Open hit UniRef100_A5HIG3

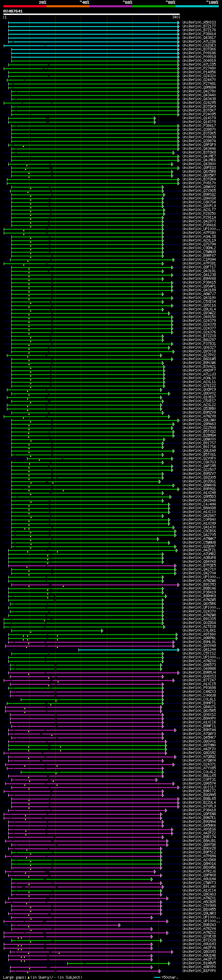(x=199, y=23)
